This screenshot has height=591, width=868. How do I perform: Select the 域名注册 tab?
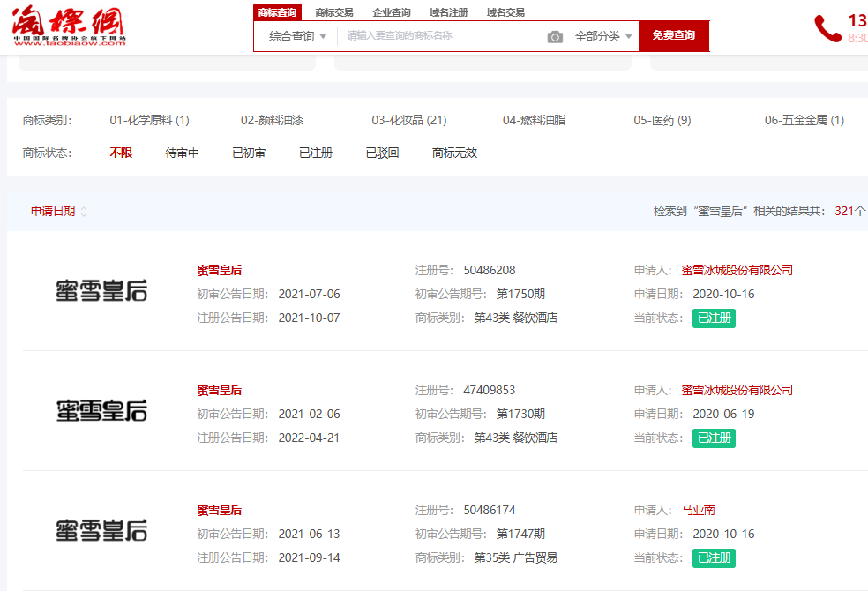[448, 12]
